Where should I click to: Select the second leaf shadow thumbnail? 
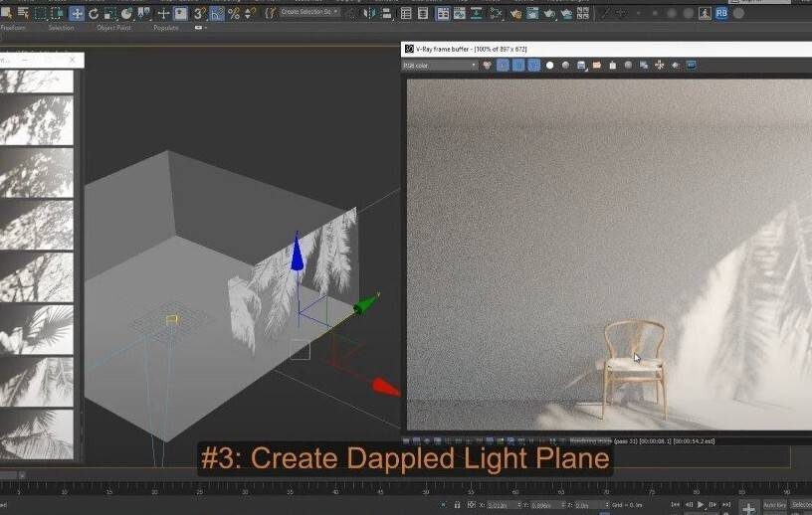coord(36,120)
